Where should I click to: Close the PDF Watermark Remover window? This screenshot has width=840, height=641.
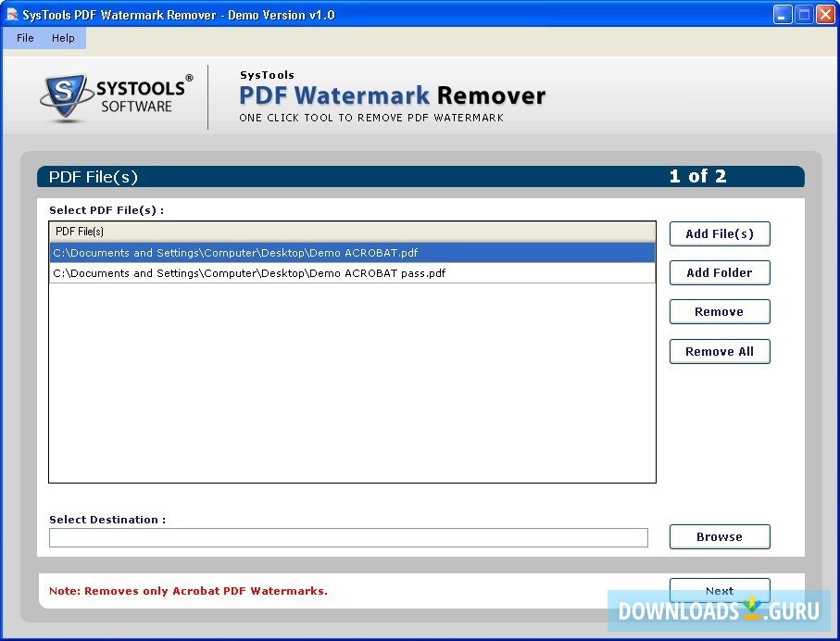coord(825,15)
